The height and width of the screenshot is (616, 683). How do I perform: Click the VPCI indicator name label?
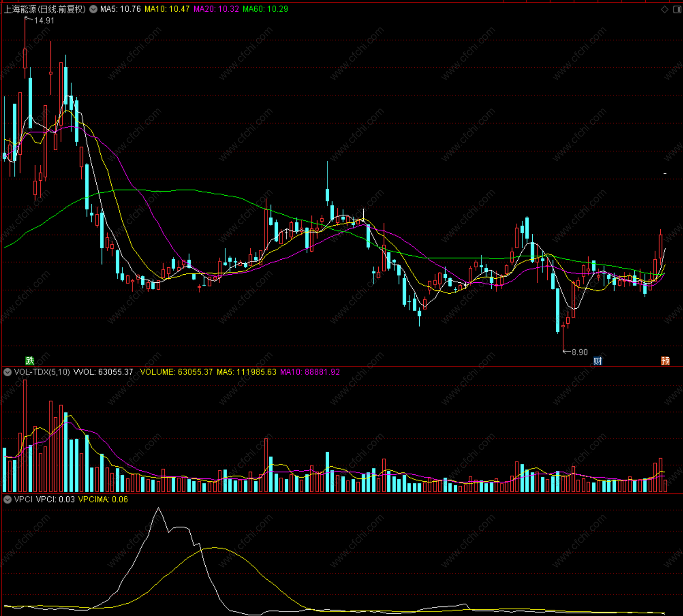point(23,499)
